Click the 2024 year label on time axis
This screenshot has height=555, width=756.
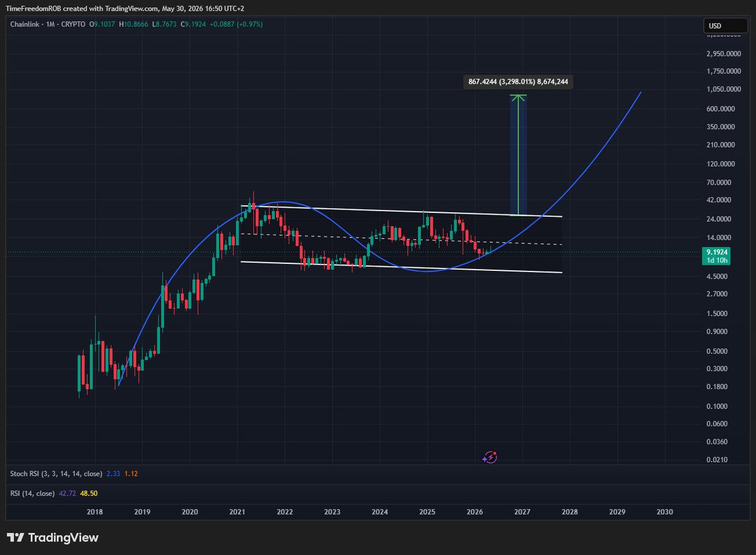click(x=379, y=512)
